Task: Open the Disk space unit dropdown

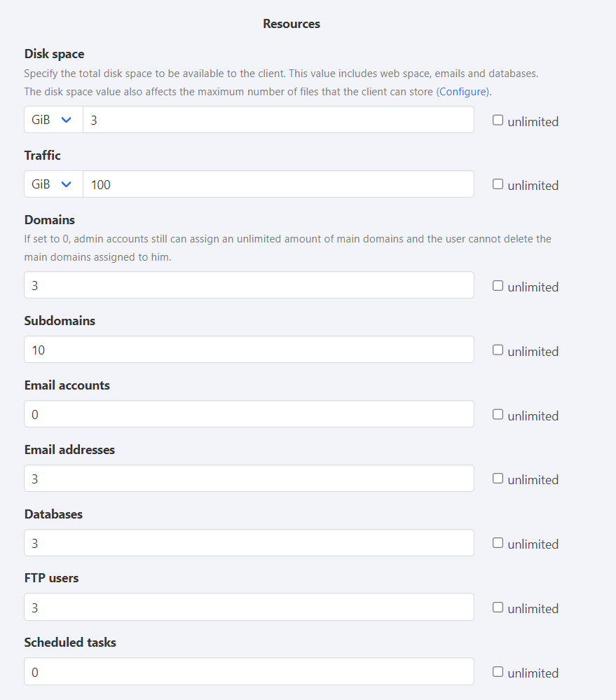Action: point(53,120)
